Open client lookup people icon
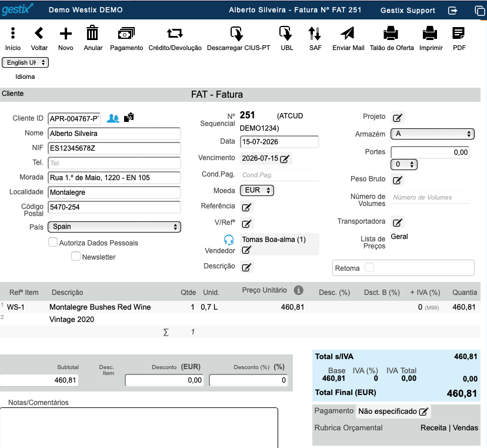The image size is (487, 448). click(x=113, y=118)
